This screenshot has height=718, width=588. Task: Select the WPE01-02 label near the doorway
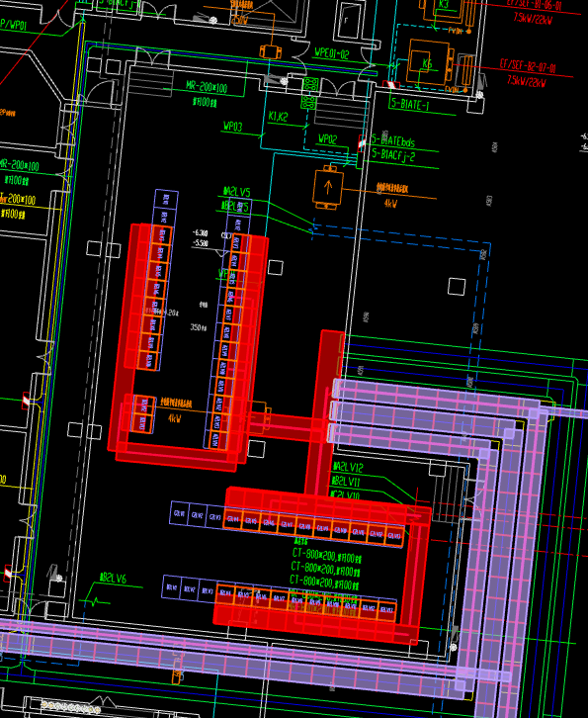tap(332, 53)
